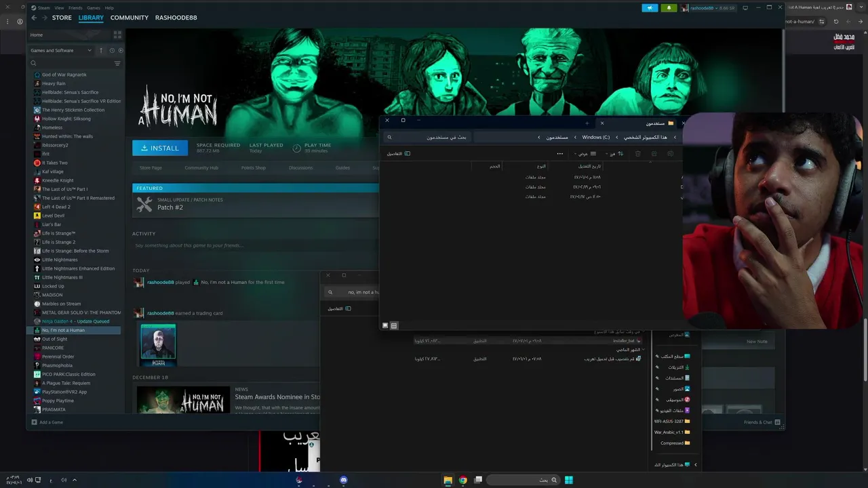Viewport: 868px width, 488px height.
Task: Open the RASHOODE88 profile tab
Action: 176,18
